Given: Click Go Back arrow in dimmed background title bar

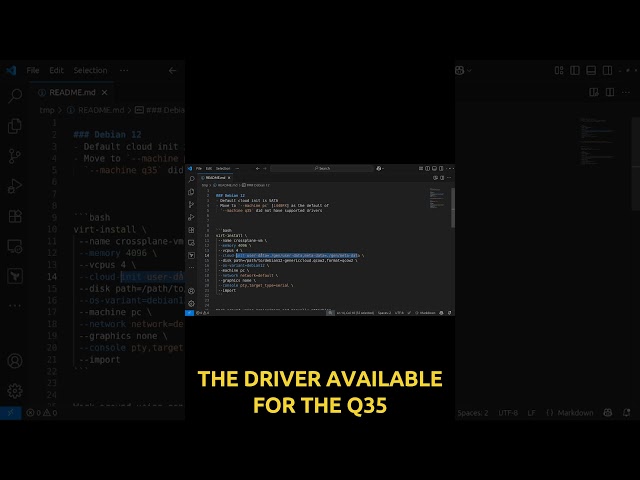Looking at the screenshot, I should tap(172, 70).
